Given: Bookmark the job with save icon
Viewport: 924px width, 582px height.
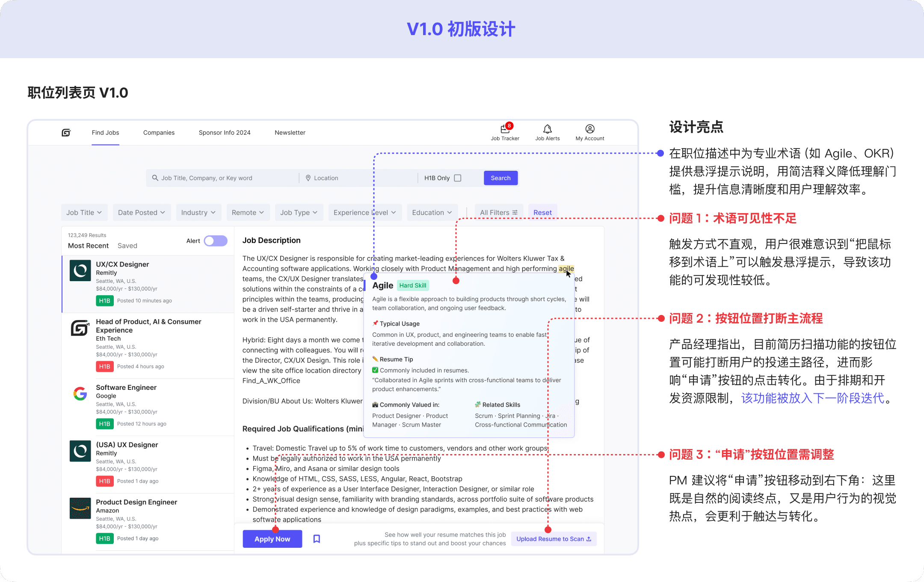Looking at the screenshot, I should click(317, 539).
